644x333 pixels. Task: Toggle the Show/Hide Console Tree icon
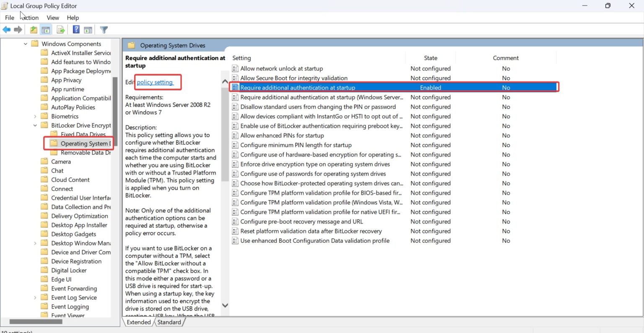(46, 29)
